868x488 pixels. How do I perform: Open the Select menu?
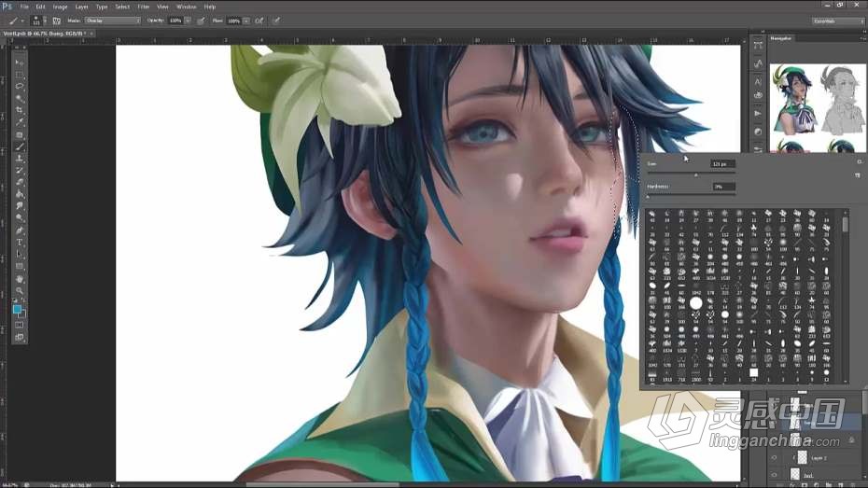click(x=122, y=7)
